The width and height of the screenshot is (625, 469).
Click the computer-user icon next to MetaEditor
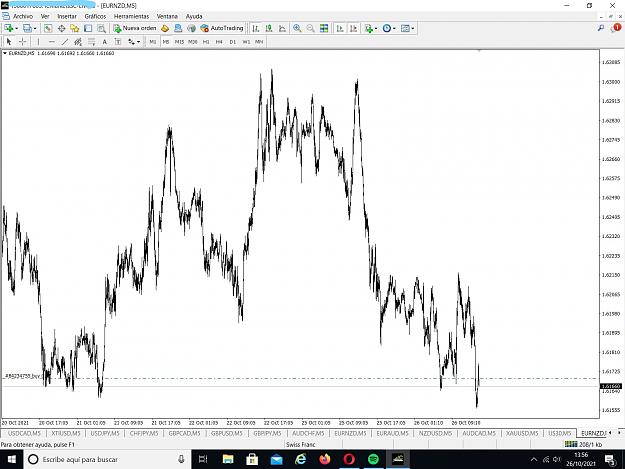(178, 28)
